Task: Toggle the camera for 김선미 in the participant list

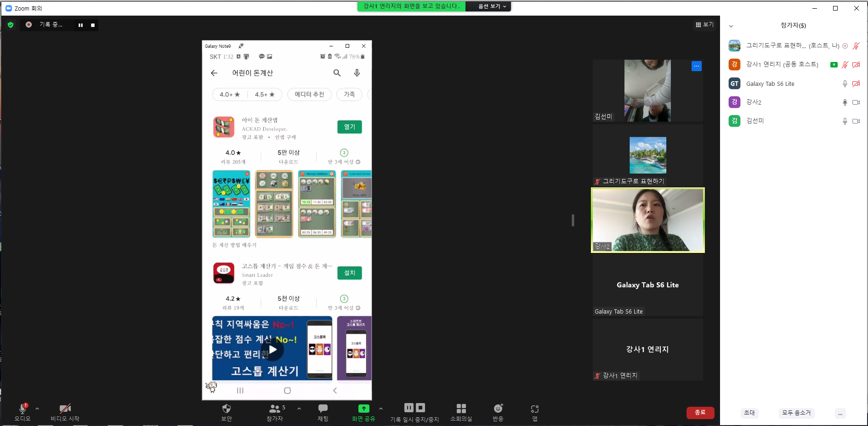Action: [x=856, y=121]
